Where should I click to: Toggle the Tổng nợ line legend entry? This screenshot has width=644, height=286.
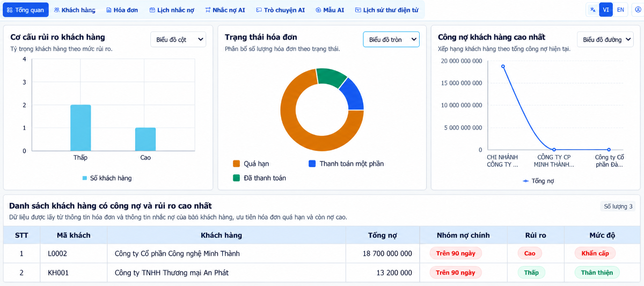tap(538, 181)
